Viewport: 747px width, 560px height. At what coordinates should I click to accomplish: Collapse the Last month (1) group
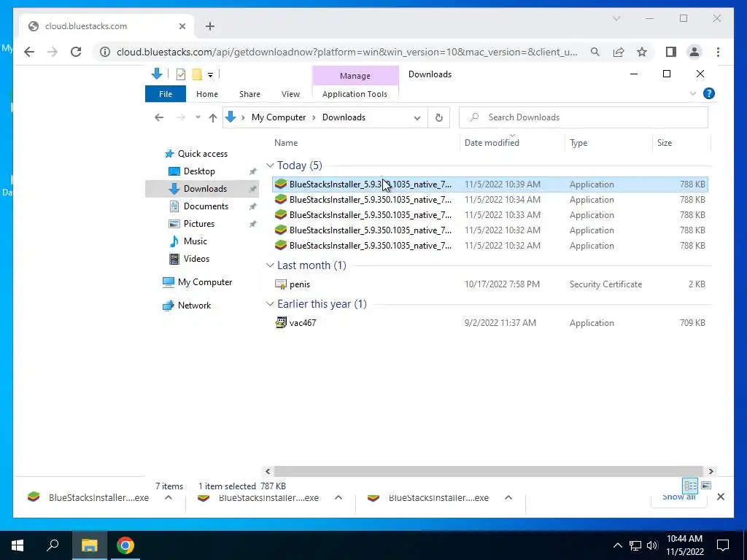click(270, 265)
